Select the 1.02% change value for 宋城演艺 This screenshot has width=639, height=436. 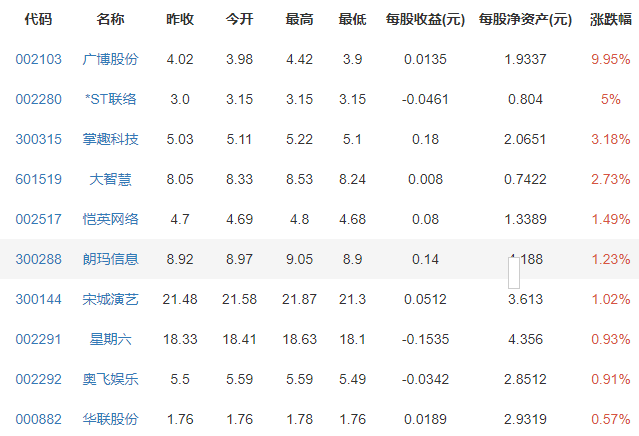611,299
